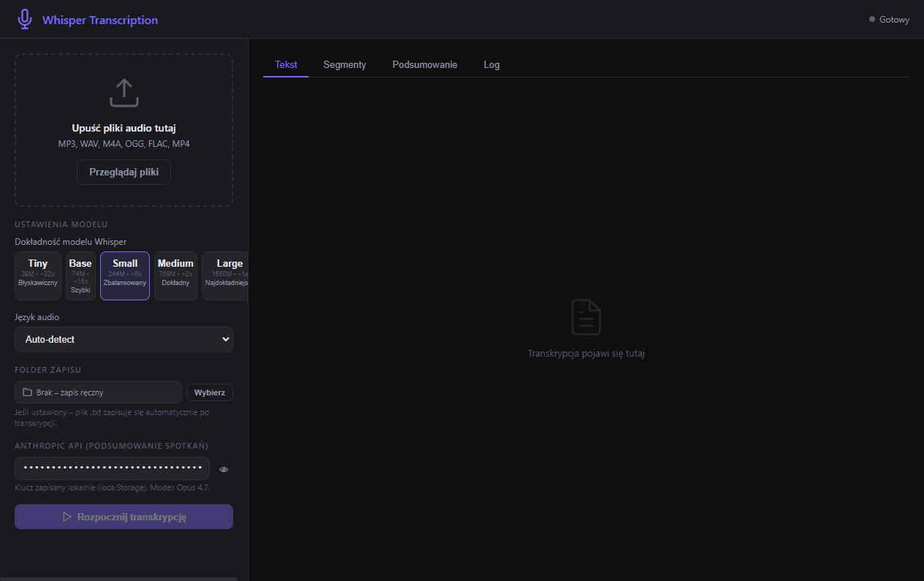Viewport: 924px width, 581px height.
Task: Click the upload arrow icon
Action: pos(124,93)
